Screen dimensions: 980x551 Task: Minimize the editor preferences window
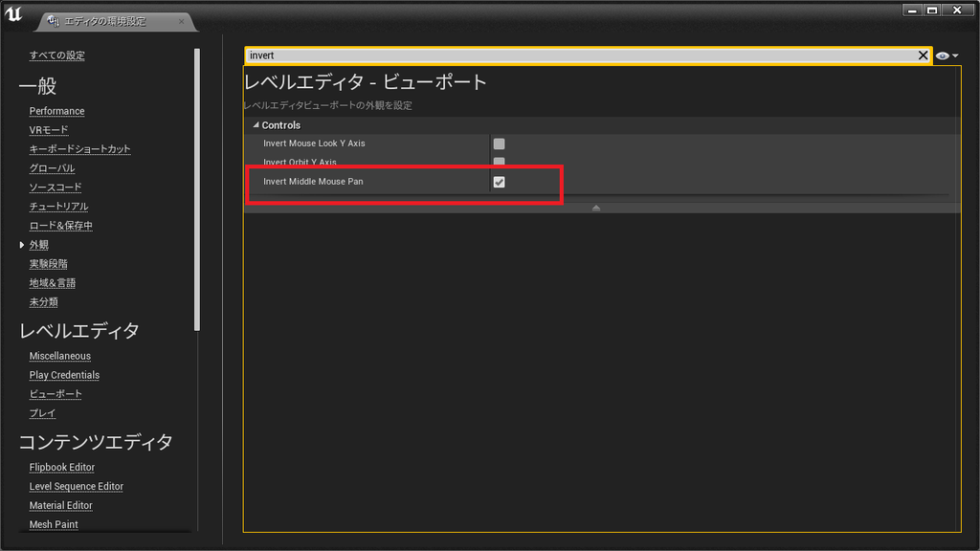point(912,10)
